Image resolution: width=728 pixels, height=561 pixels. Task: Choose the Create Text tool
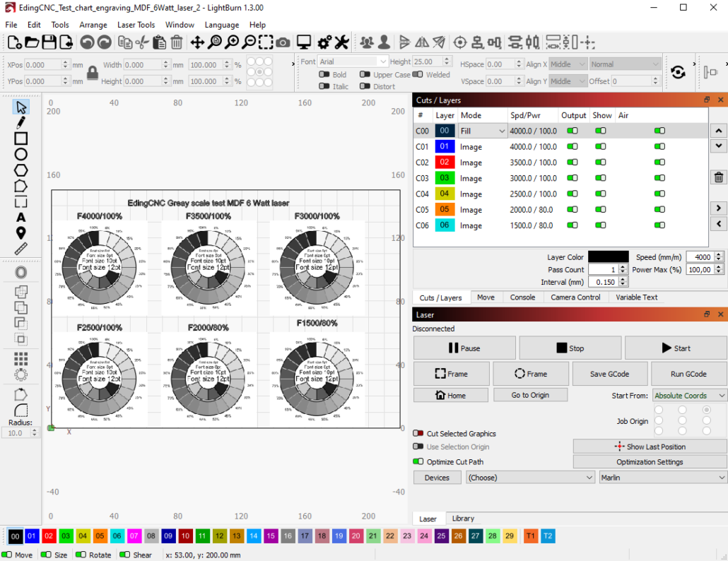(21, 218)
